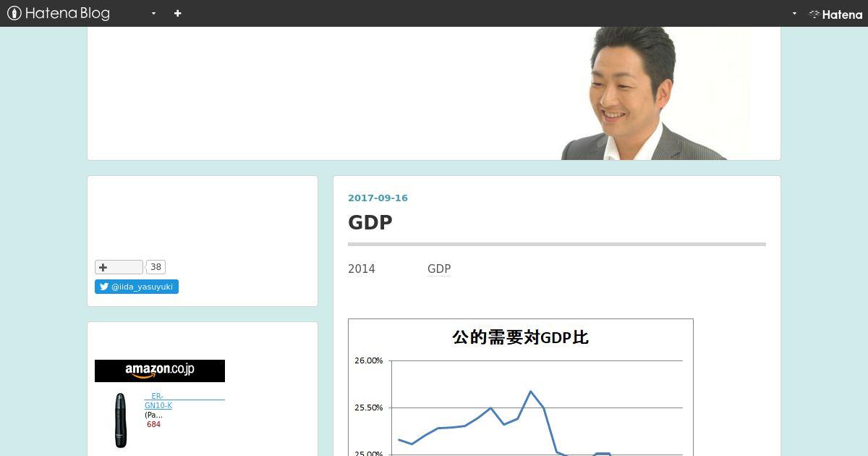
Task: Click the amazon.co.jp banner
Action: click(x=160, y=371)
